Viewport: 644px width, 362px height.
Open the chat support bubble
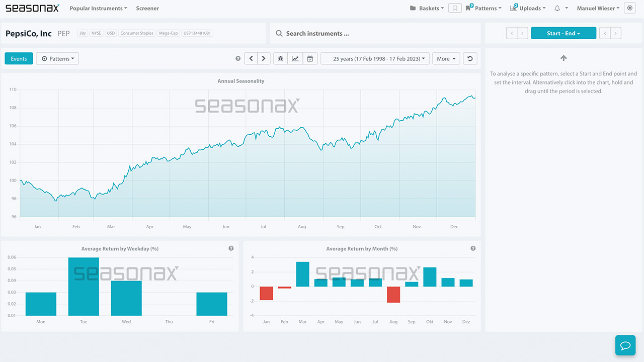point(625,345)
